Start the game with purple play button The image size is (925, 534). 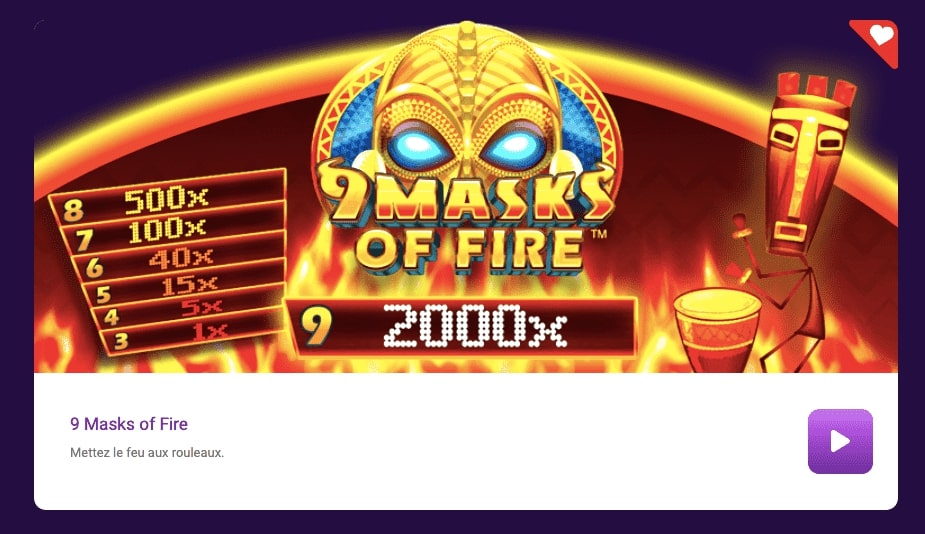pyautogui.click(x=840, y=441)
